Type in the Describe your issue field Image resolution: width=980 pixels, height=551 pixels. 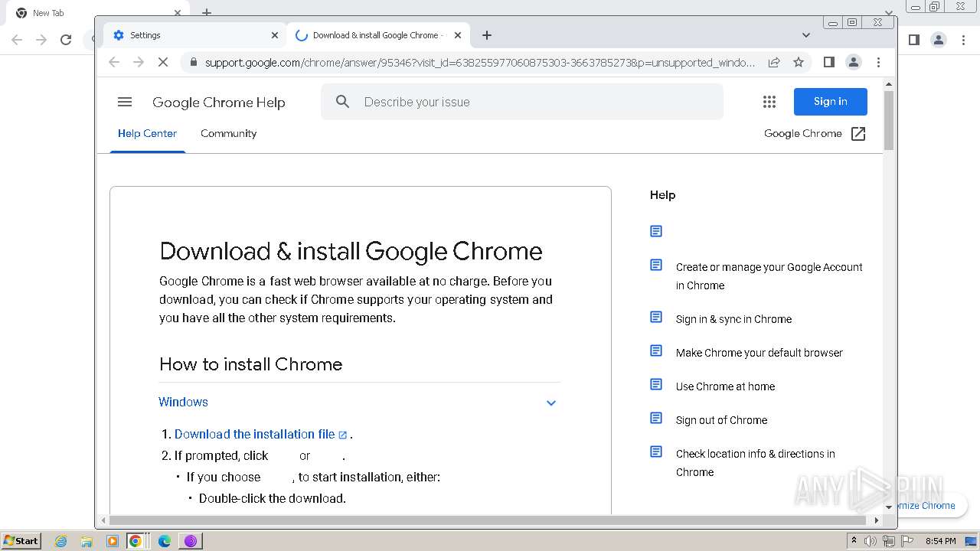[x=522, y=102]
